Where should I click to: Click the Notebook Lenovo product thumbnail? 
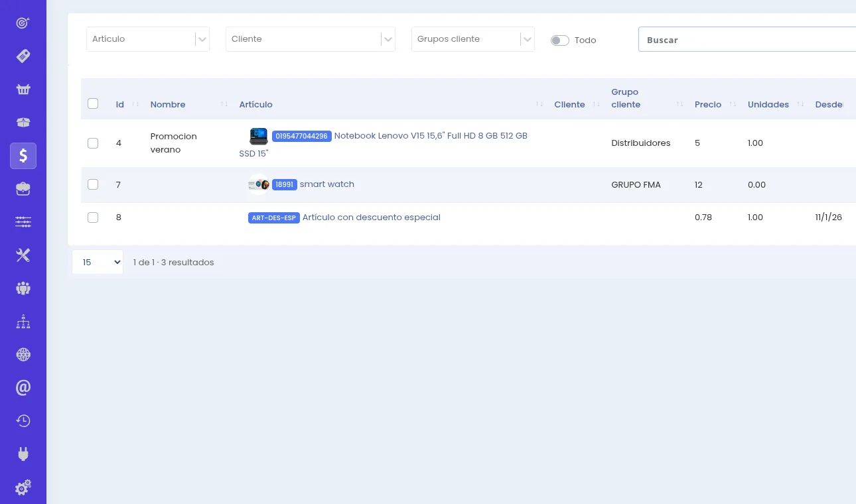tap(259, 136)
